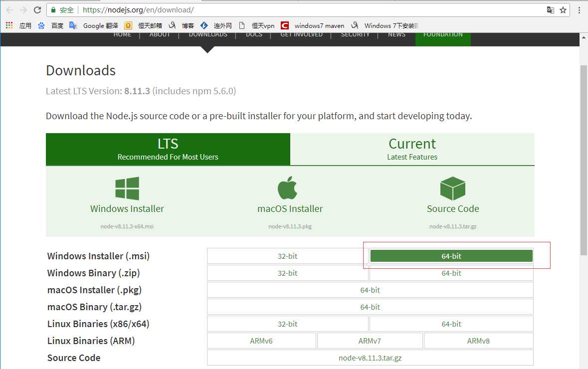Open the apps grid bookmark icon
This screenshot has height=369, width=588.
[x=9, y=25]
